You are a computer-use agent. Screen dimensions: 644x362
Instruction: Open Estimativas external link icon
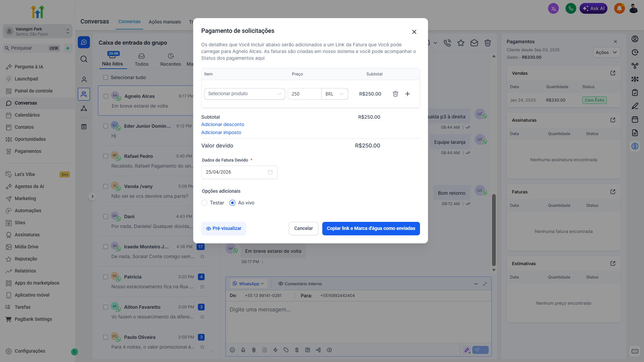coord(613,263)
